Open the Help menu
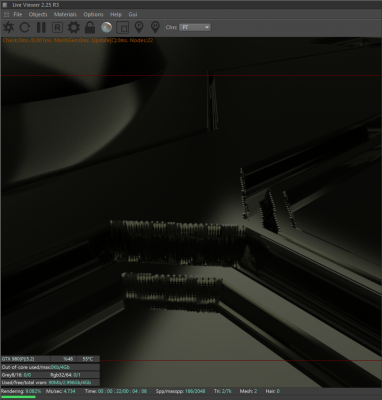382x400 pixels. pos(116,14)
